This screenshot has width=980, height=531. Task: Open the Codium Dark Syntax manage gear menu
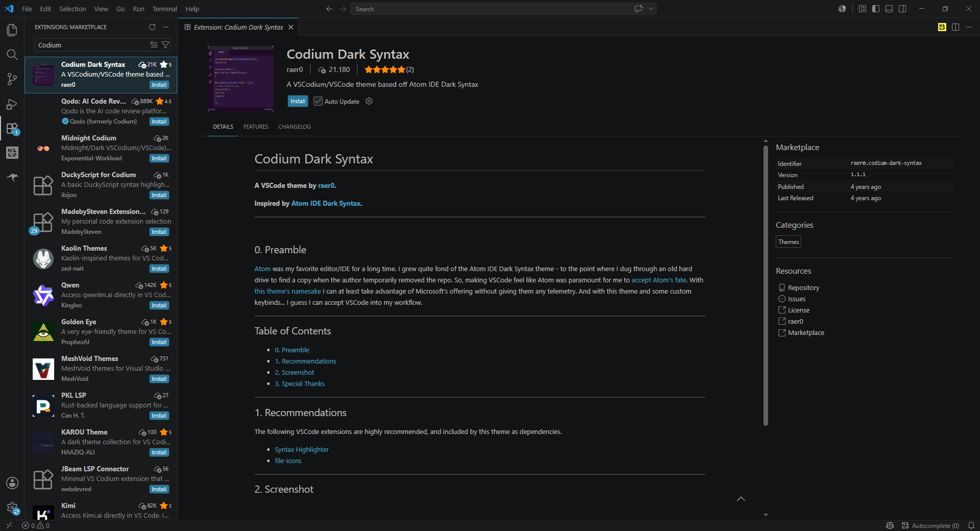[369, 101]
